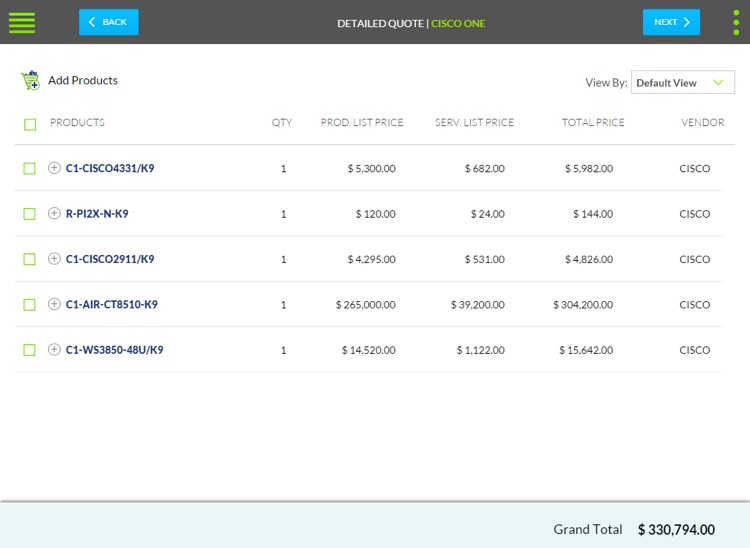Open product R-PI2X-N-K9
Image resolution: width=750 pixels, height=548 pixels.
[x=97, y=214]
